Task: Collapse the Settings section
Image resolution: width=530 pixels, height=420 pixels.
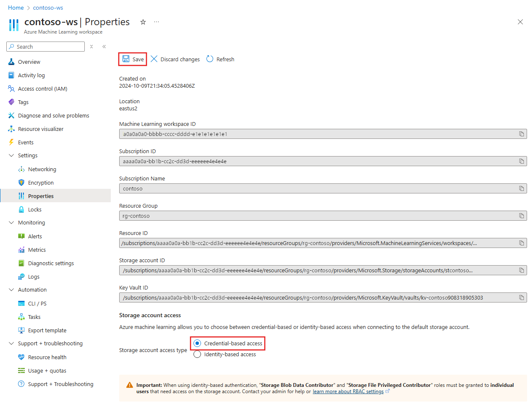Action: [x=11, y=155]
